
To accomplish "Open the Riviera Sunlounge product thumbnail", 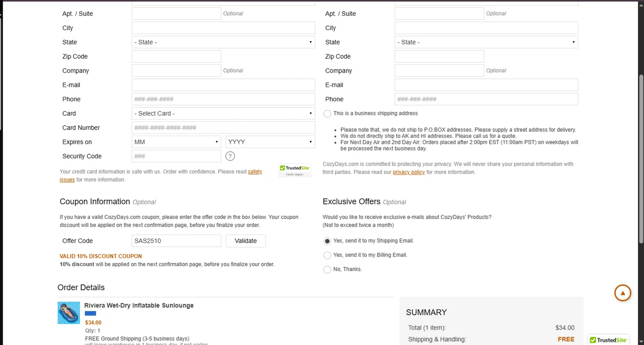I will point(69,313).
